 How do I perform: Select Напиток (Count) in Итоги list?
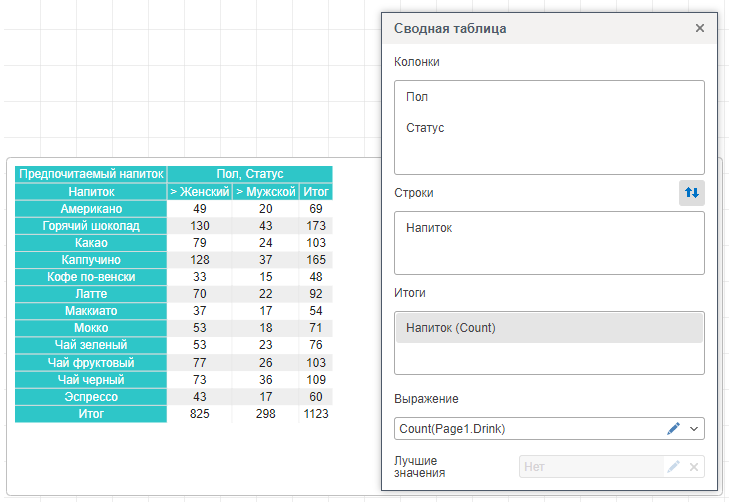tap(450, 328)
